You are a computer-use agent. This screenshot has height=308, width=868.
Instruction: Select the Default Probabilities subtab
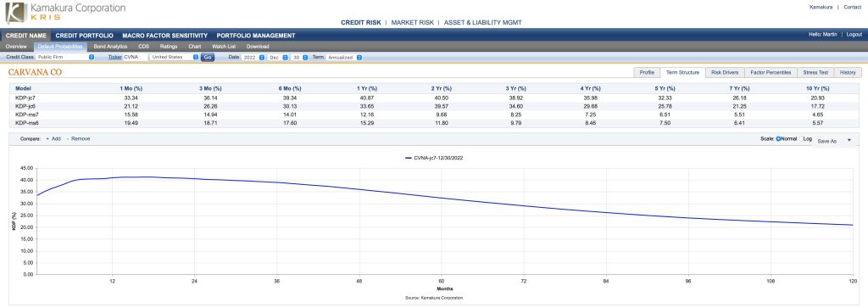tap(60, 47)
